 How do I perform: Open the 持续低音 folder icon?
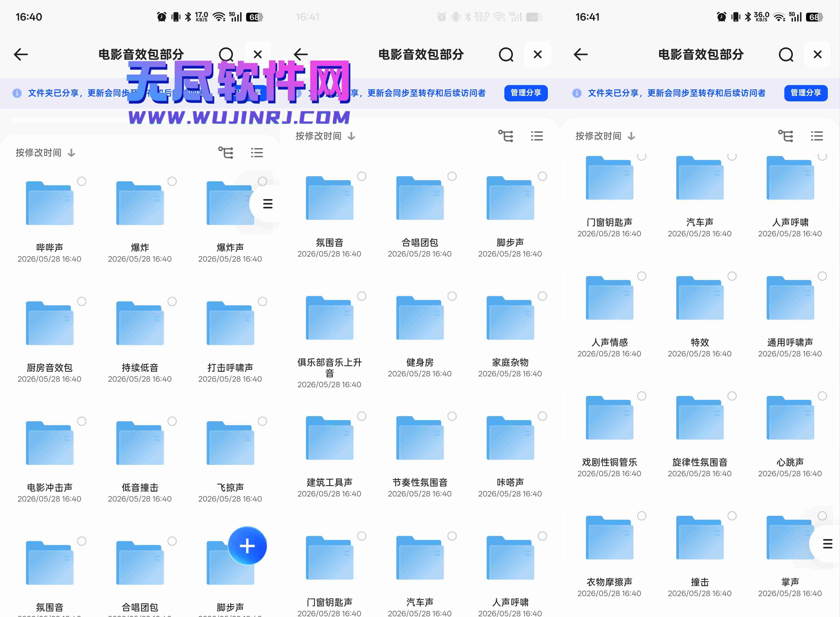point(140,323)
